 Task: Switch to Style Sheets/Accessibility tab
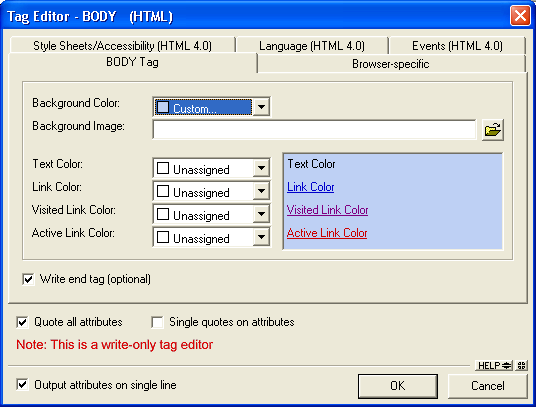(122, 45)
